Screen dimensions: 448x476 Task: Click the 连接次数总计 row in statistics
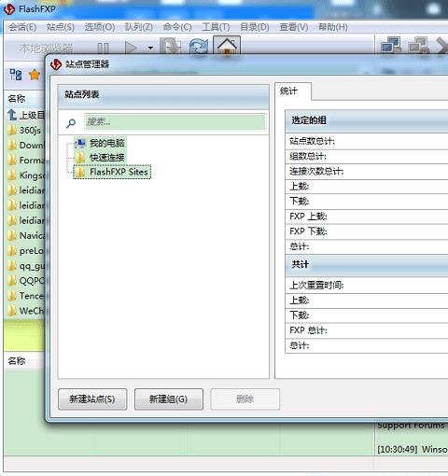367,172
